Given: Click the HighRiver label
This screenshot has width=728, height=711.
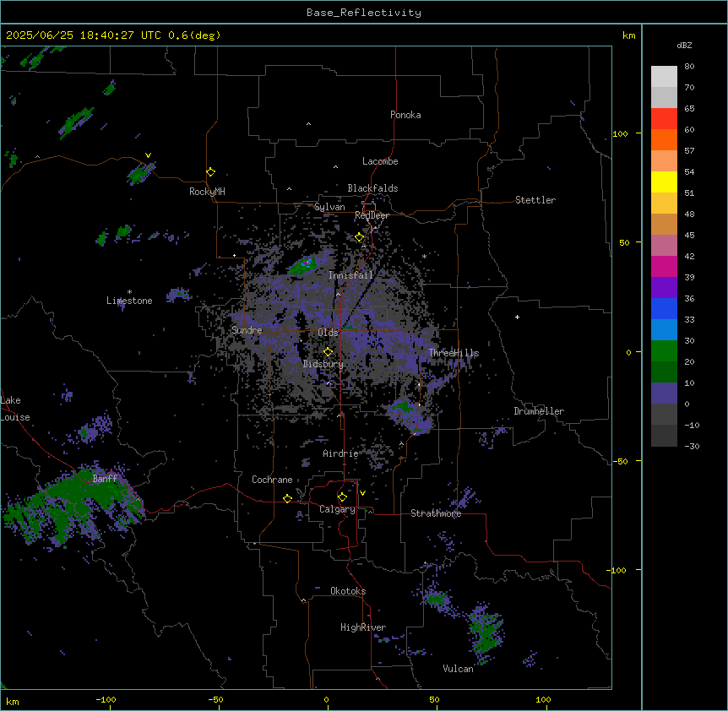Looking at the screenshot, I should 363,627.
